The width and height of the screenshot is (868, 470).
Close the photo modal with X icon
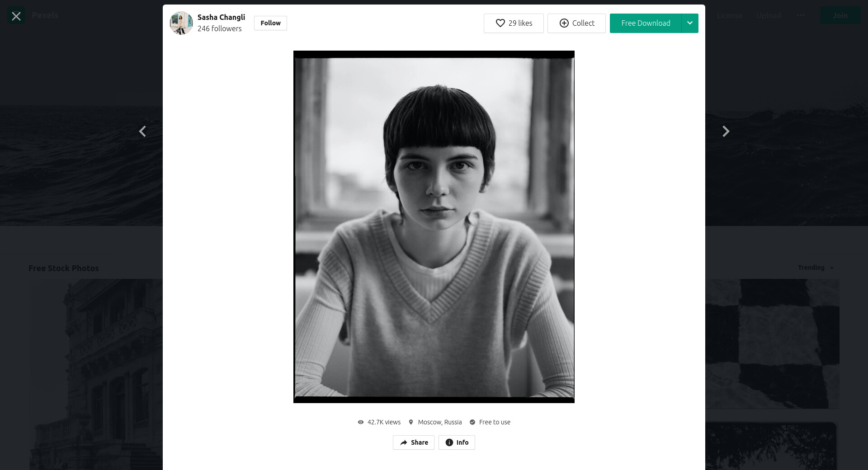point(16,16)
